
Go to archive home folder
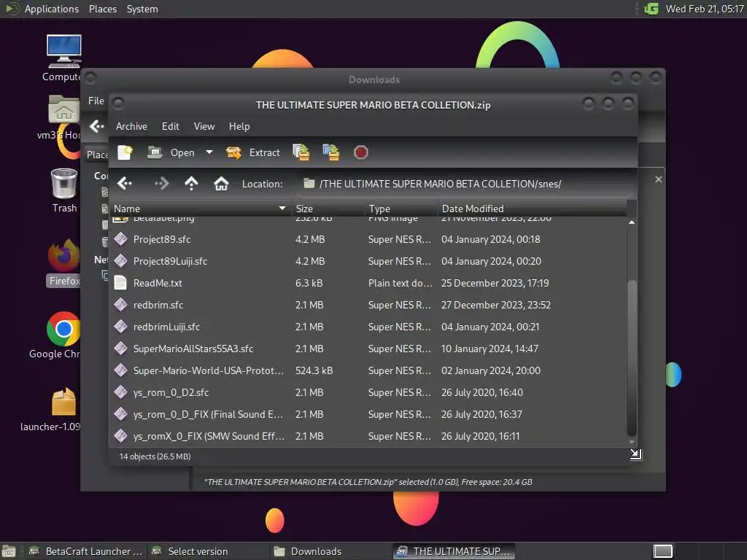click(x=221, y=183)
